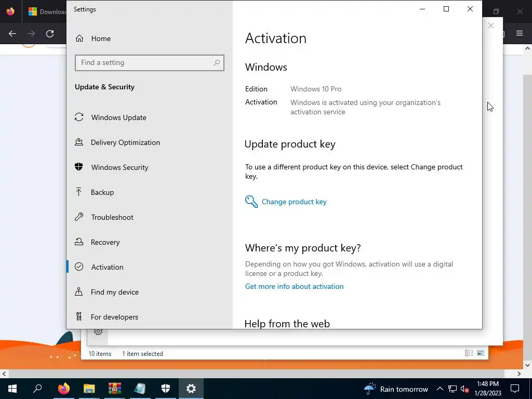Go to Windows Security section
The height and width of the screenshot is (399, 532).
(x=119, y=167)
